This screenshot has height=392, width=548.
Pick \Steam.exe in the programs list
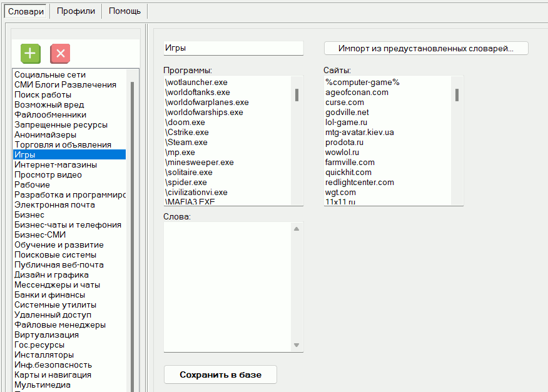pos(186,143)
